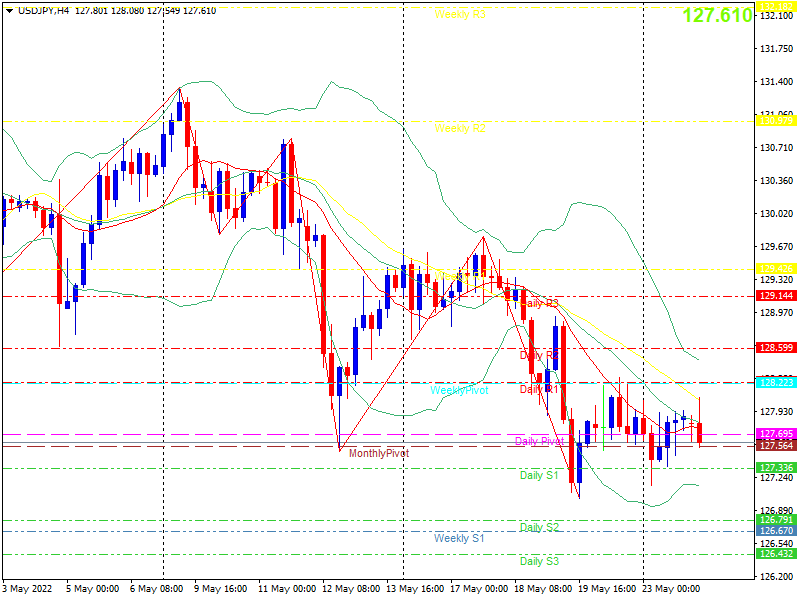Click the Weekly R3 level label
This screenshot has width=800, height=600.
pos(460,15)
